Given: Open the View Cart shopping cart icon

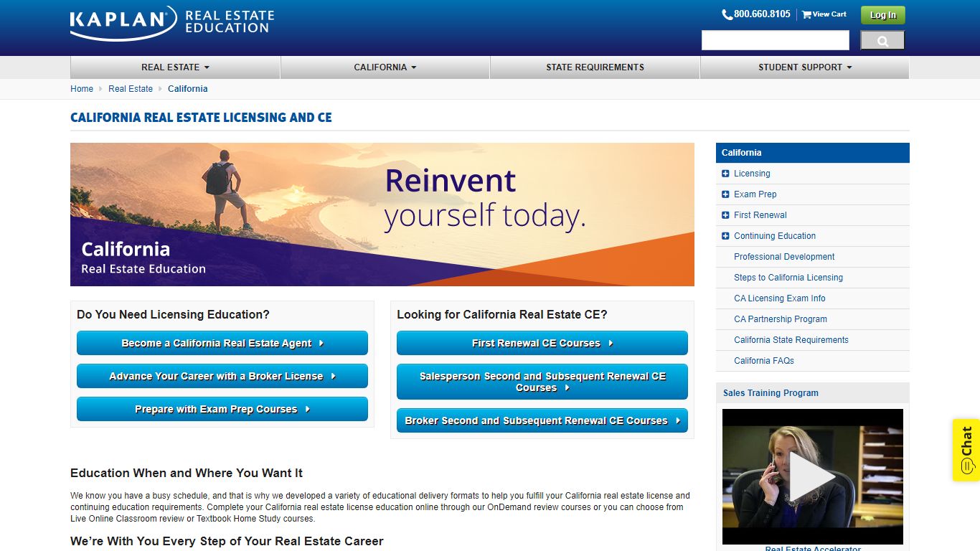Looking at the screenshot, I should click(806, 14).
